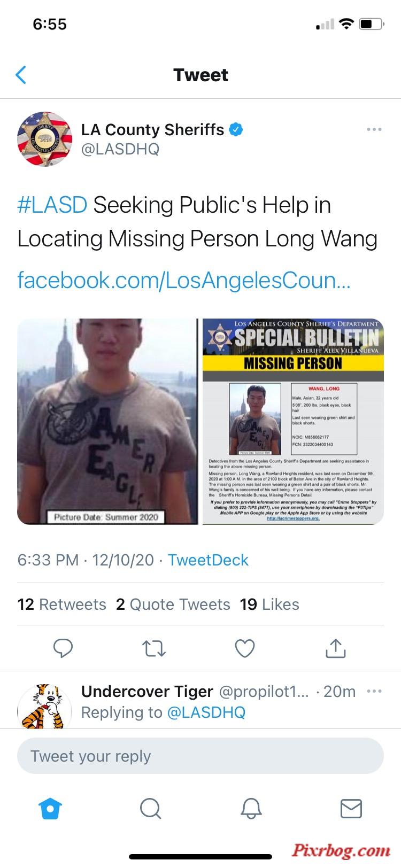Image resolution: width=401 pixels, height=868 pixels.
Task: View the 2 Quote Tweets list
Action: [173, 604]
